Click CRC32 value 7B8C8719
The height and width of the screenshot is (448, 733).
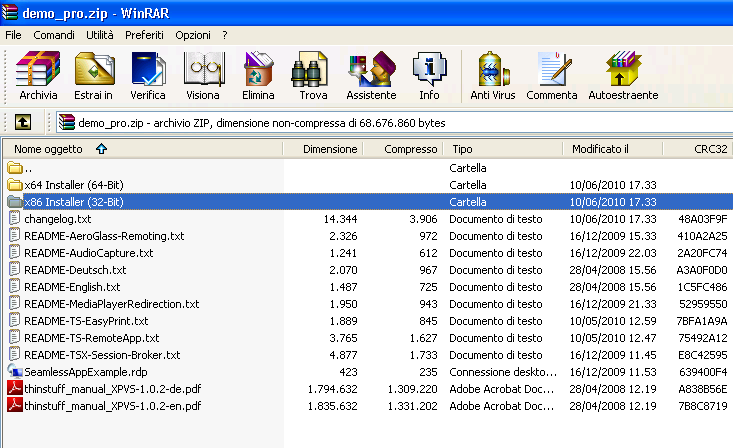click(703, 406)
